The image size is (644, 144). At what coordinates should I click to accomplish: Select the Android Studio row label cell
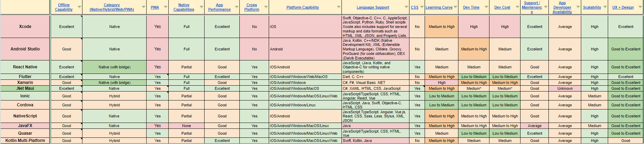[x=25, y=49]
